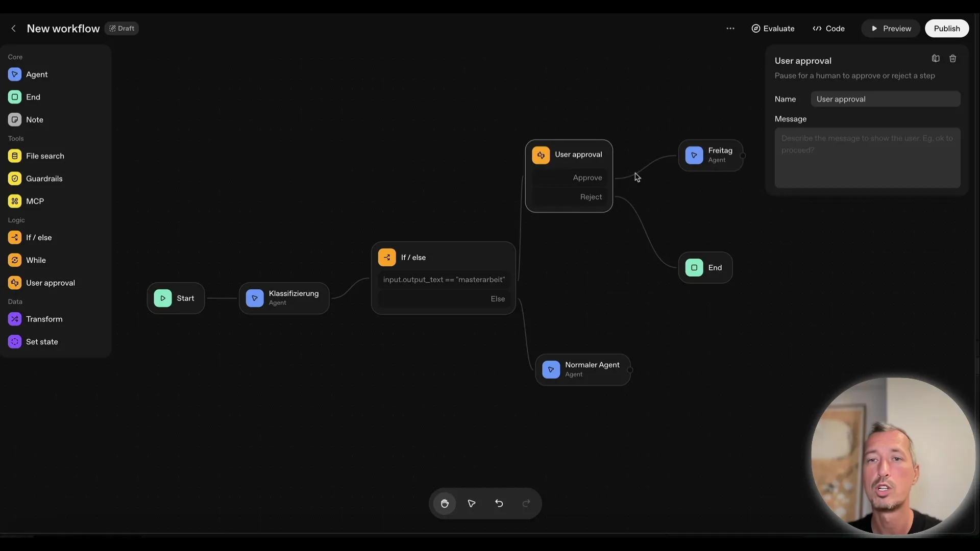Edit the User approval Name field

click(x=886, y=98)
